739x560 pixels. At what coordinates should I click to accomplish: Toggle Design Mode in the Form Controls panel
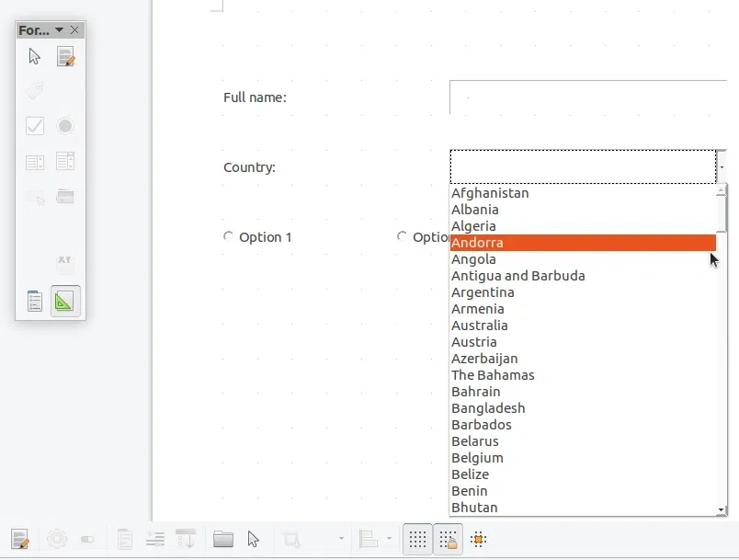(65, 57)
